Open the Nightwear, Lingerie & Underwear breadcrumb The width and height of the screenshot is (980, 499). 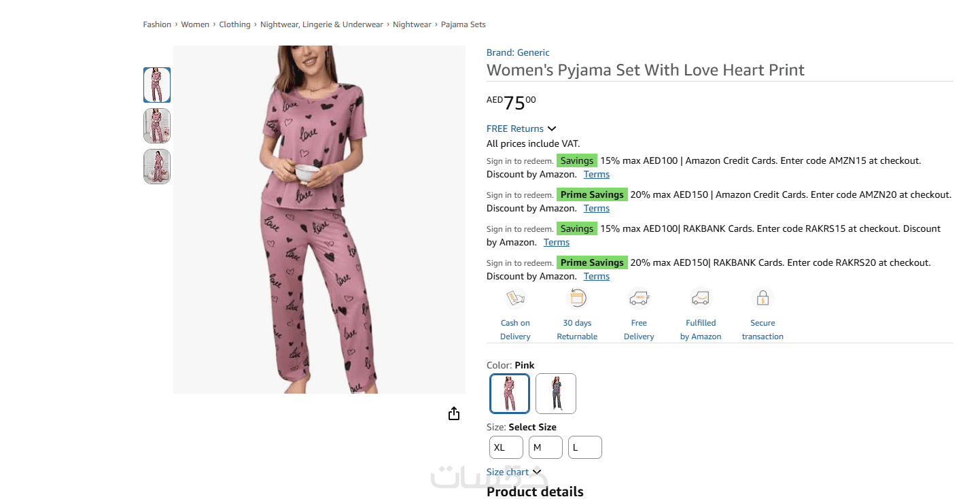[321, 24]
